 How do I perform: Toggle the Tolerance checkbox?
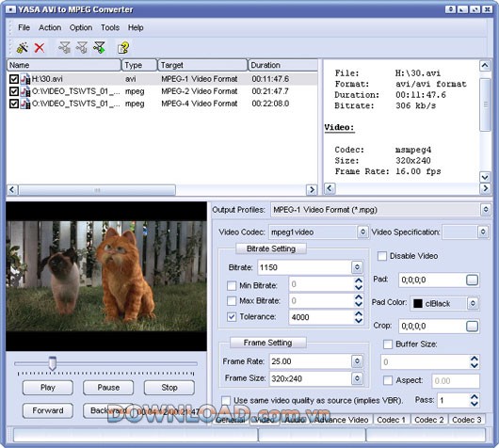pyautogui.click(x=232, y=316)
